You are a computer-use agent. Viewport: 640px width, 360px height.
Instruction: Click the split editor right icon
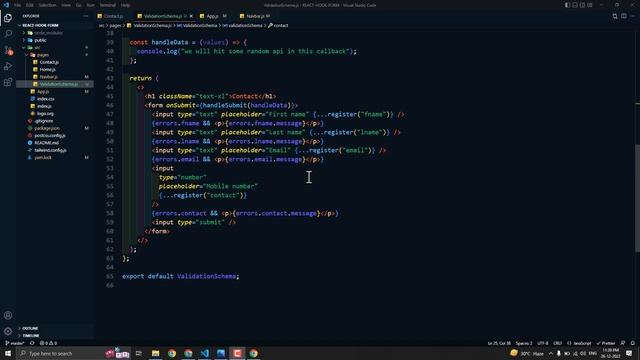624,16
